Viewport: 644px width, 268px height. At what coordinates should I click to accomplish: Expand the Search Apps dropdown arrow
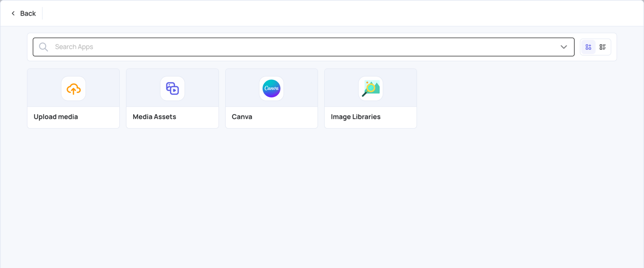coord(563,47)
